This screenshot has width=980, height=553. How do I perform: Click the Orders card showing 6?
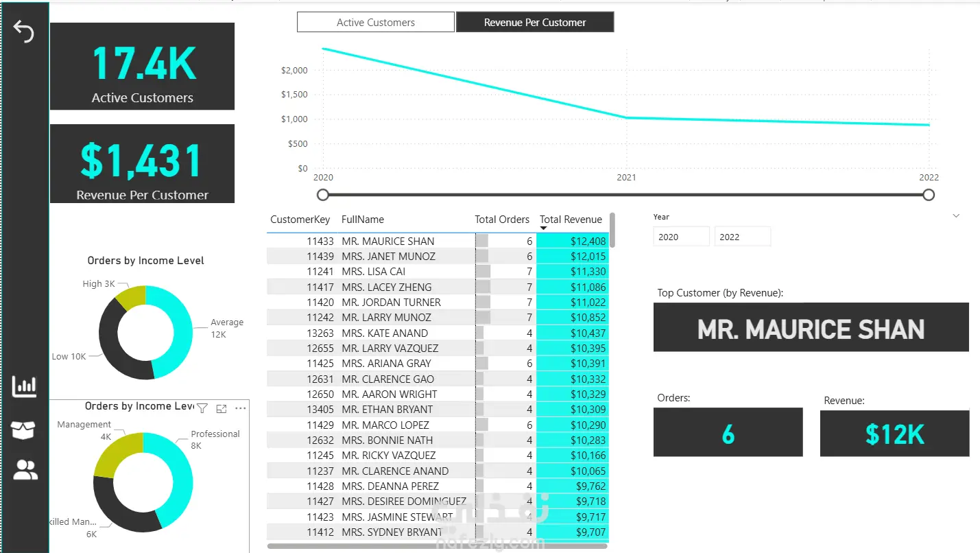(x=728, y=432)
